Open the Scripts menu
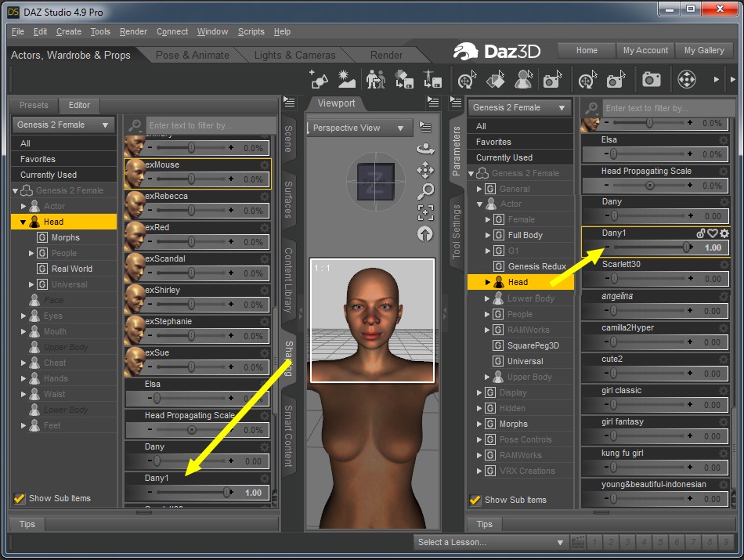The image size is (744, 560). [251, 31]
